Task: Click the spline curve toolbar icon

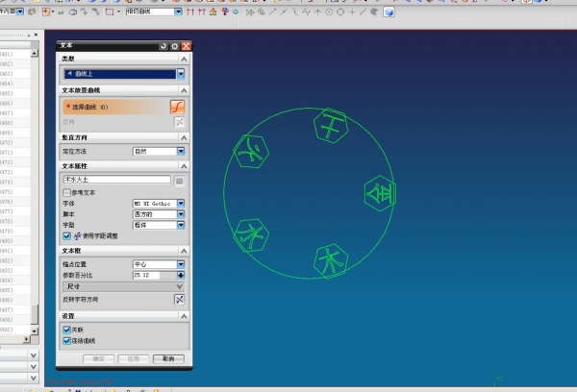Action: [x=295, y=12]
